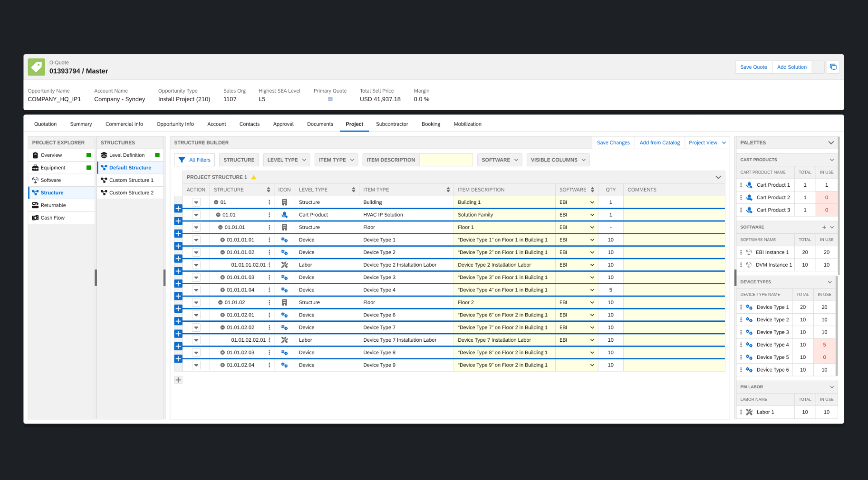Click the floor icon in row 01.01.02
The height and width of the screenshot is (480, 868).
pyautogui.click(x=284, y=302)
